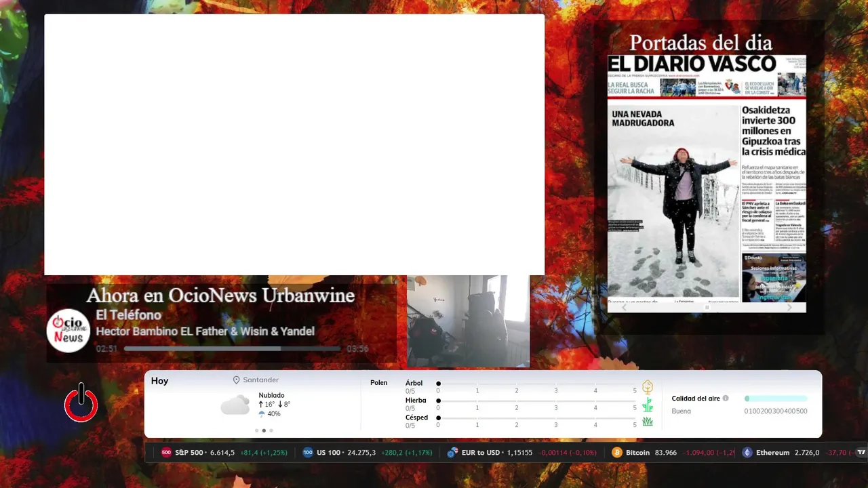
Task: Click the 'Buena' air quality rating
Action: point(682,411)
